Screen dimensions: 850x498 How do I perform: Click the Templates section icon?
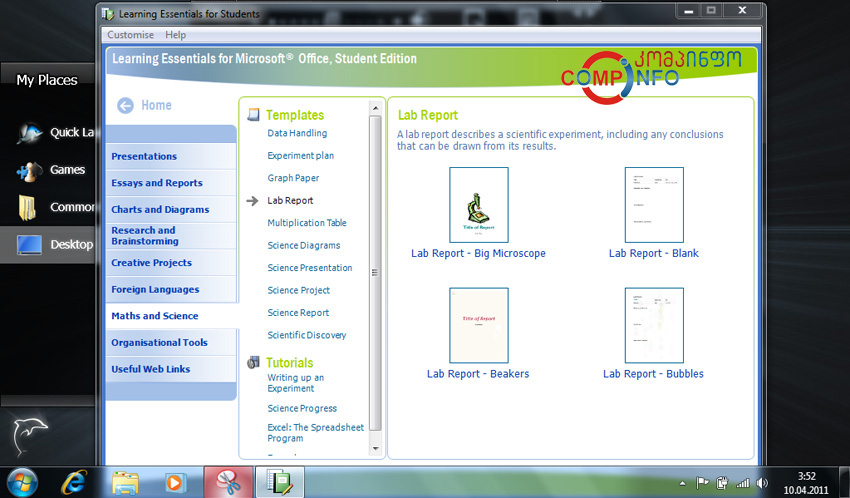253,115
